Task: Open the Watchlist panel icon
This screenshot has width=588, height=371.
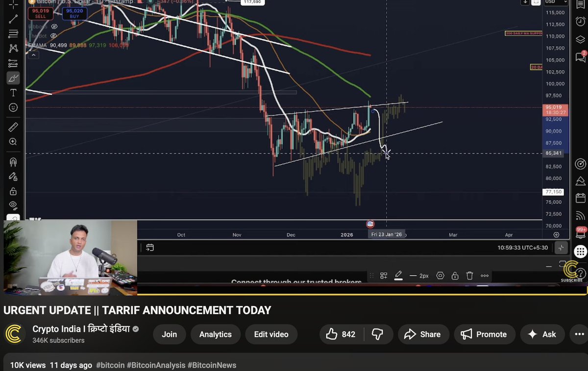Action: tap(581, 4)
